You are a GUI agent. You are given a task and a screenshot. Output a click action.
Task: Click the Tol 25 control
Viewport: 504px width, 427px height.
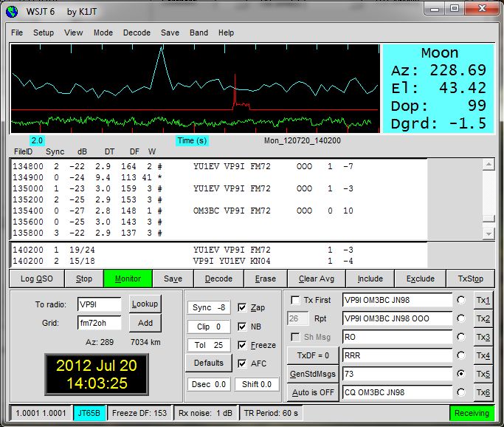click(x=209, y=345)
